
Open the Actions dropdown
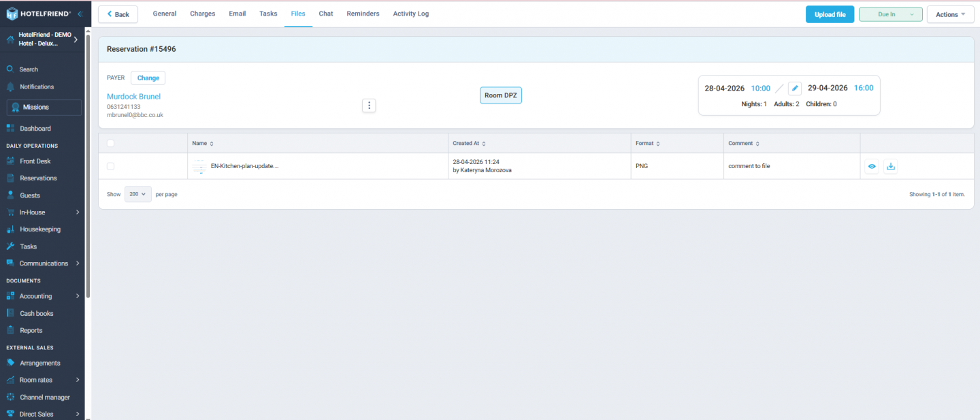click(950, 14)
